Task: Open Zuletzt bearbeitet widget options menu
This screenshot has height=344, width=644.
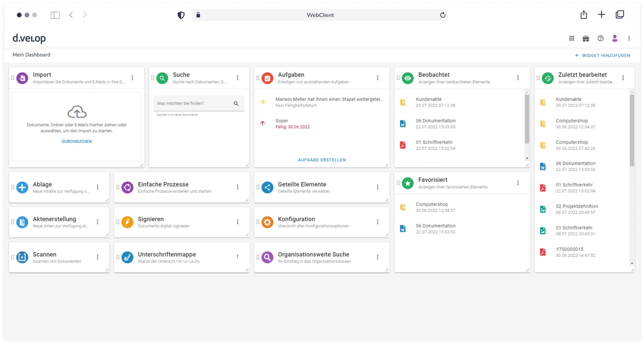Action: tap(623, 78)
